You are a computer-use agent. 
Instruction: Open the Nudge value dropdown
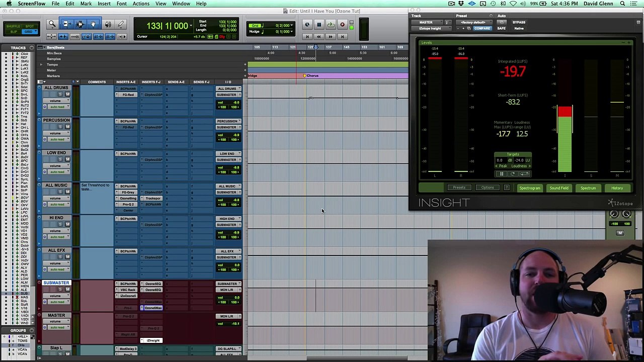click(291, 32)
